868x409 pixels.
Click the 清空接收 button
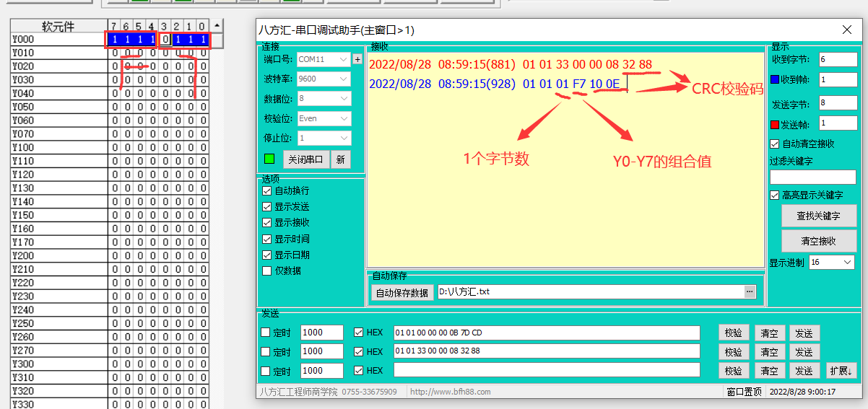click(820, 241)
